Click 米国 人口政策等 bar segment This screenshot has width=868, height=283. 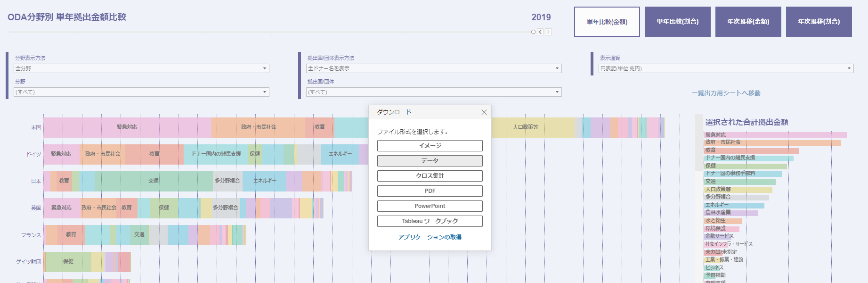click(x=533, y=127)
